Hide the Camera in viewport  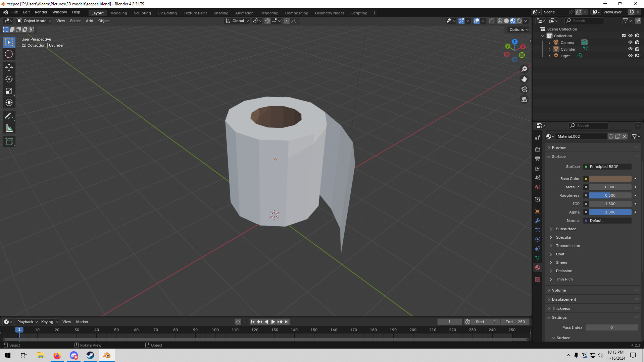click(630, 42)
